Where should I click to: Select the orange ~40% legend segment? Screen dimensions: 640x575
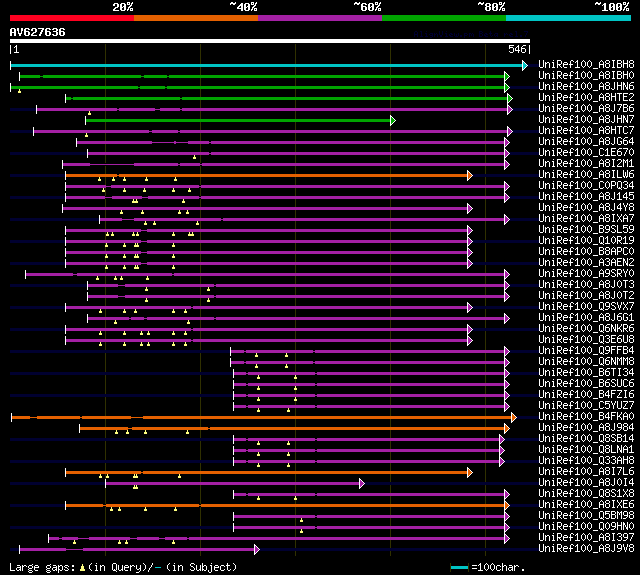pyautogui.click(x=195, y=18)
